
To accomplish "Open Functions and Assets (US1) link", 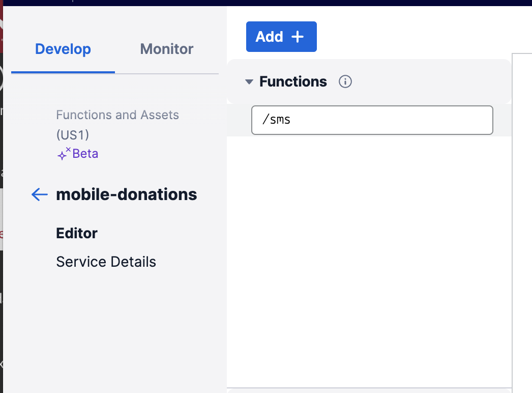I will click(117, 125).
